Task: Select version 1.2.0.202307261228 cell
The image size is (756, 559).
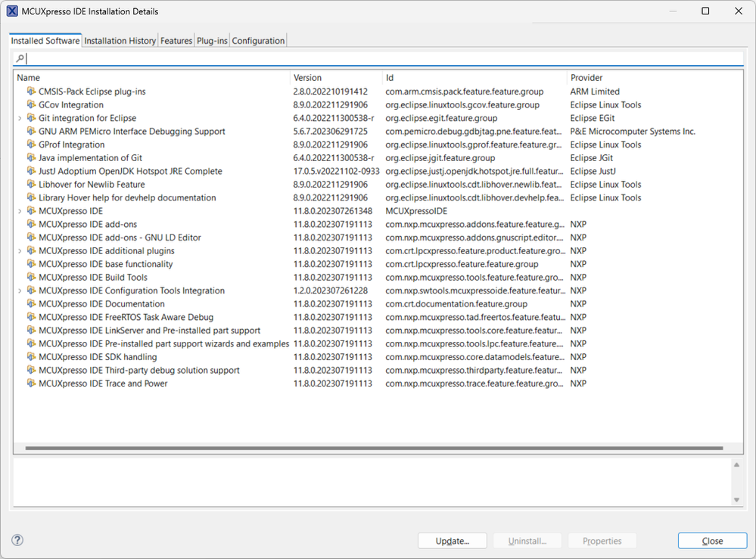Action: [330, 290]
